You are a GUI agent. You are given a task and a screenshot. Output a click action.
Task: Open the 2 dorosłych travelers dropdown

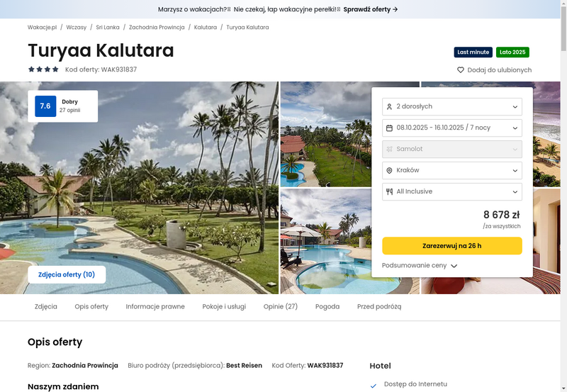click(x=452, y=106)
